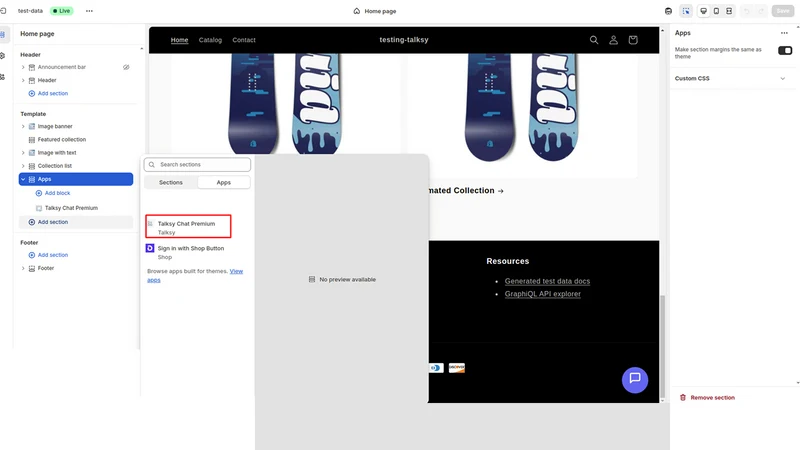The image size is (800, 450).
Task: Click the preview's vertical scrollbar
Action: (x=663, y=346)
